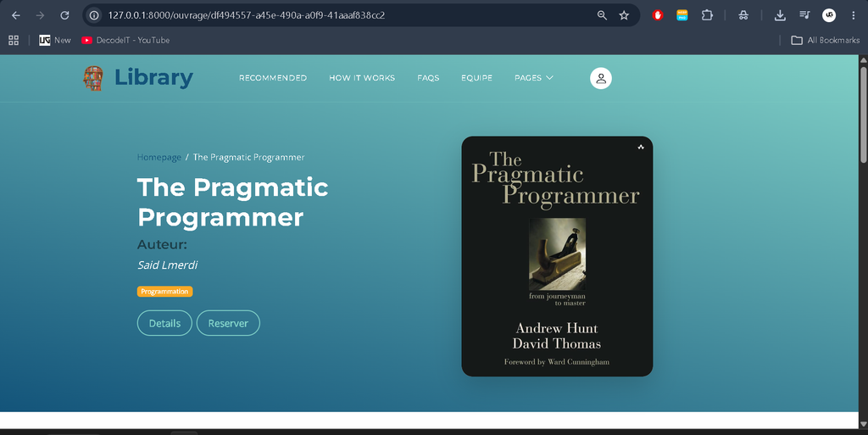Expand the PAGES dropdown menu
Screen dimensions: 868x435
(534, 78)
